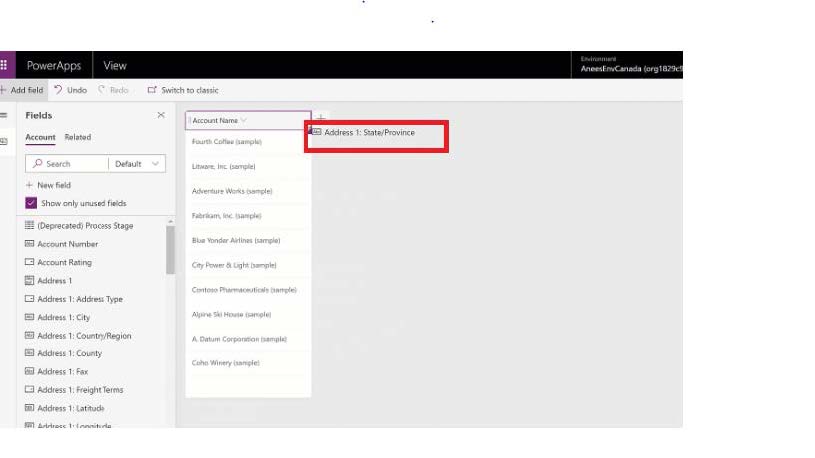This screenshot has height=458, width=815.
Task: Switch to the Account tab
Action: [x=40, y=137]
